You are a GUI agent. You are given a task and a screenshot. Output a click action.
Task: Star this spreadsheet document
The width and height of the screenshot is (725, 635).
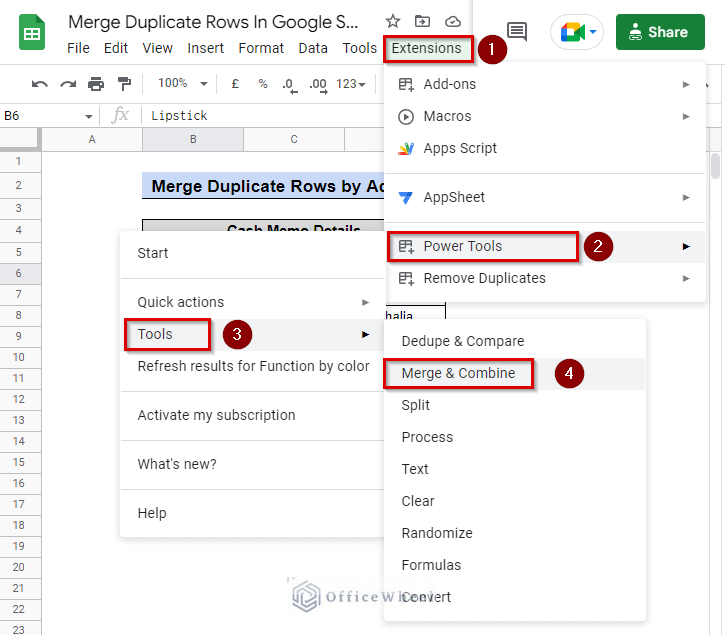point(393,21)
